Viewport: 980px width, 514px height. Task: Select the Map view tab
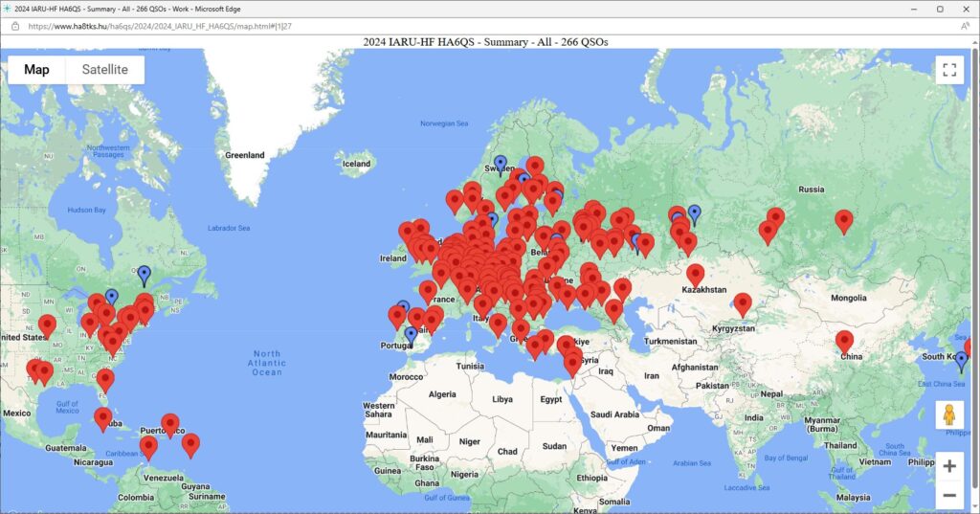[x=36, y=70]
